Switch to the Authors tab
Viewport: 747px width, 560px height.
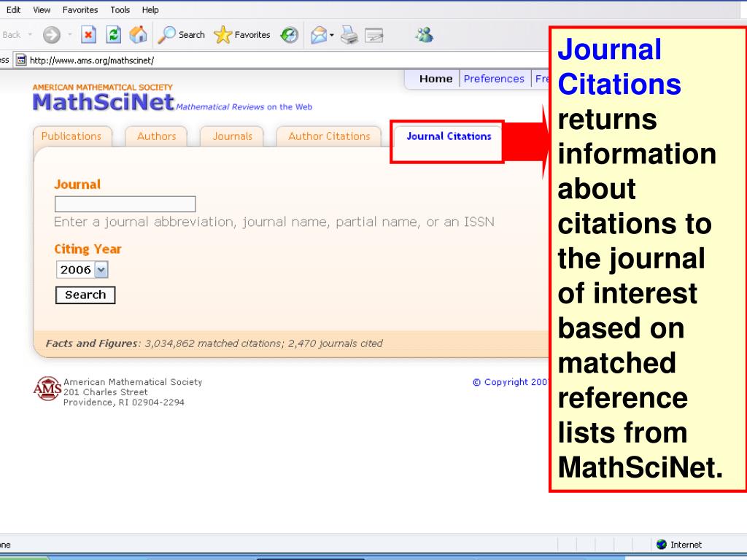tap(156, 136)
